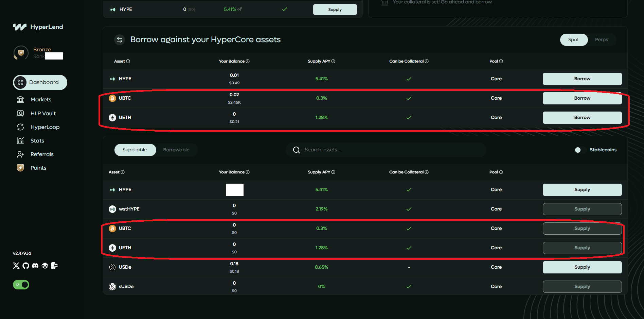Click info icon beside Your Balance in Suppliable table
This screenshot has width=644, height=319.
click(248, 172)
